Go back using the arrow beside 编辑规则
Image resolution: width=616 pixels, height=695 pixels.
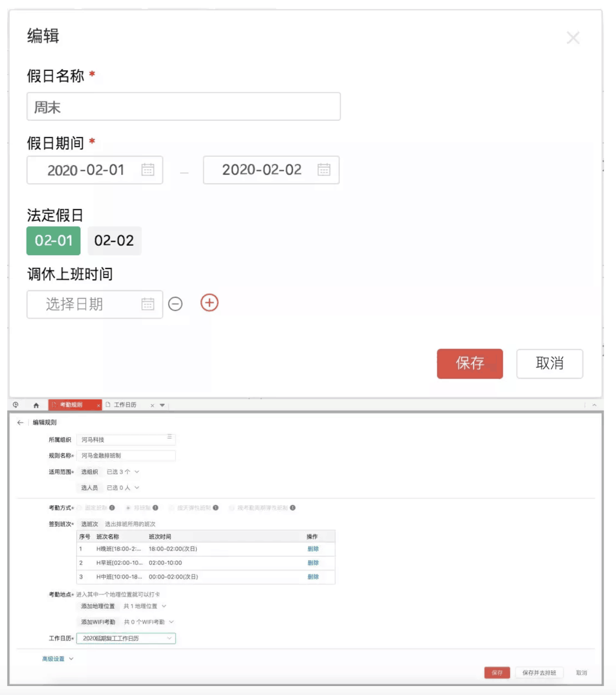click(20, 423)
